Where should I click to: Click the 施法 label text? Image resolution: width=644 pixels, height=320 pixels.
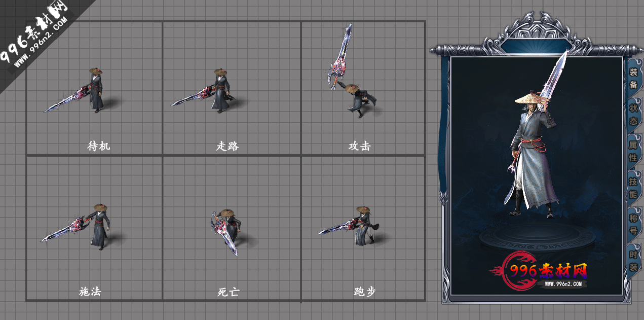pyautogui.click(x=90, y=292)
